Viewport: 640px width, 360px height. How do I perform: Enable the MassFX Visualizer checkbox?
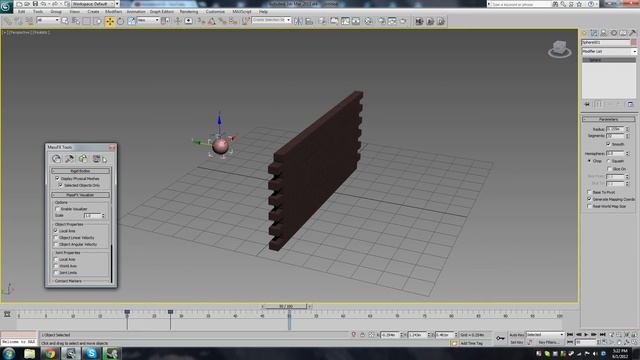tap(57, 209)
